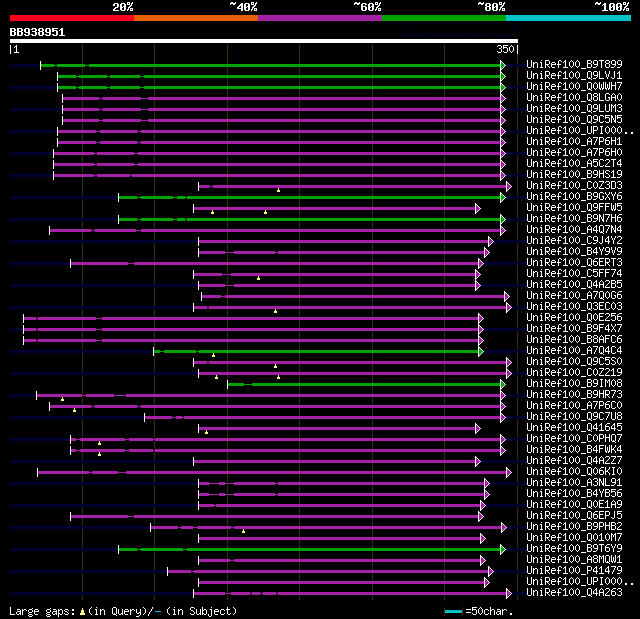Click the UniRef100_B9IM08 label

tap(574, 384)
